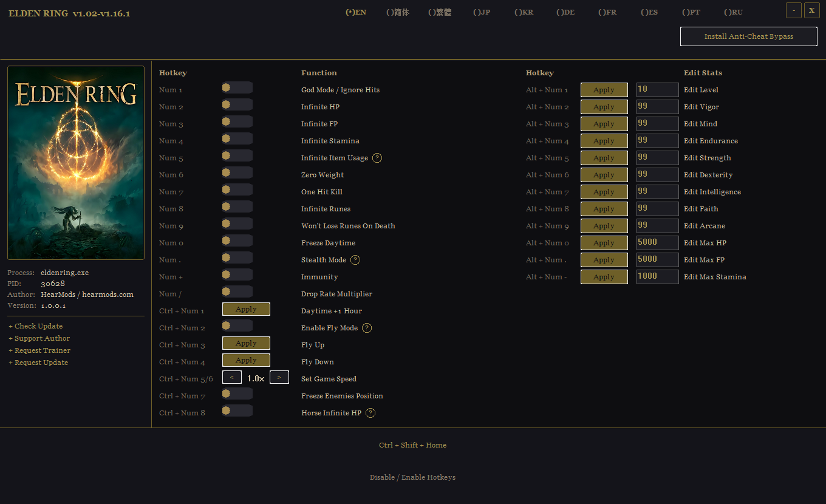Open Request Trainer link
The width and height of the screenshot is (826, 504).
point(39,350)
